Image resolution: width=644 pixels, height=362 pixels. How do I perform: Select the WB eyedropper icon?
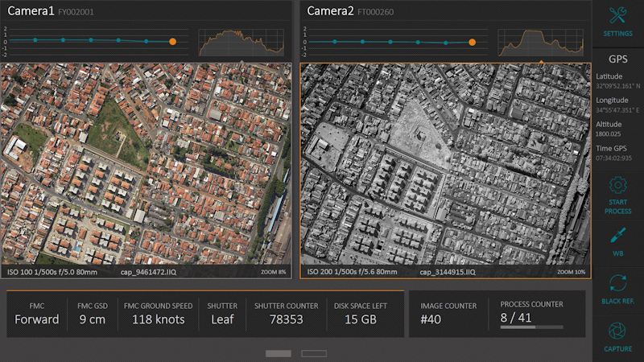[x=617, y=236]
